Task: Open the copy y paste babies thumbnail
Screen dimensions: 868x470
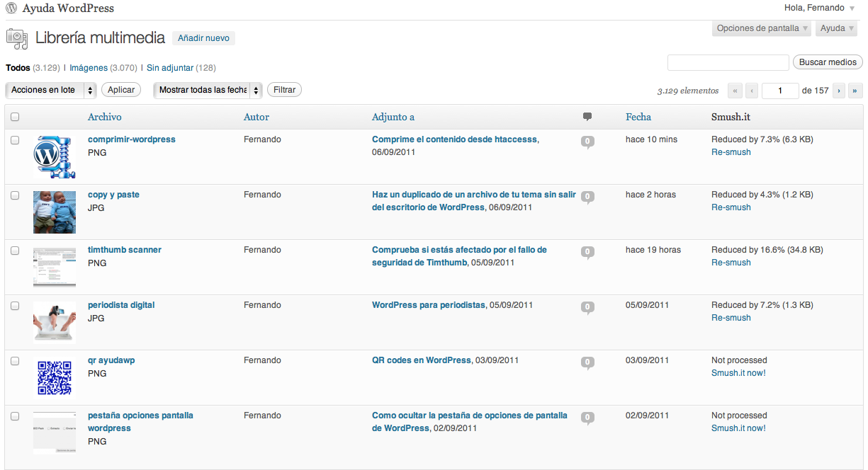Action: click(55, 212)
